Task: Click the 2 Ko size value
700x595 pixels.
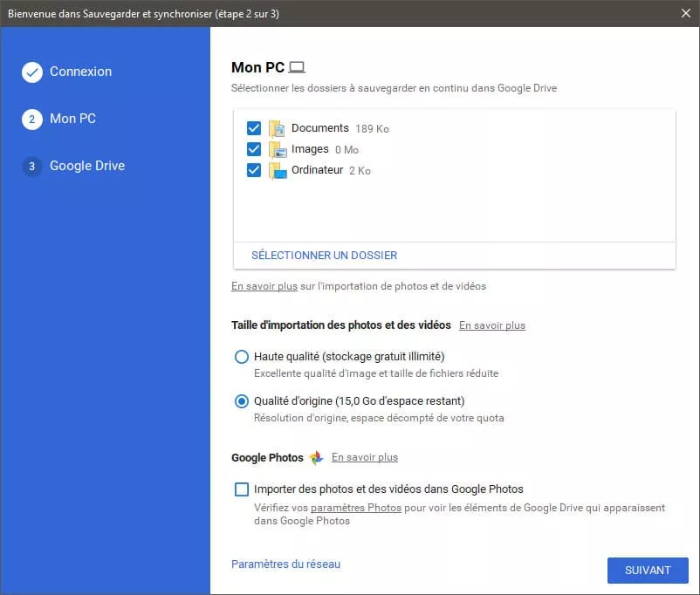Action: 360,171
